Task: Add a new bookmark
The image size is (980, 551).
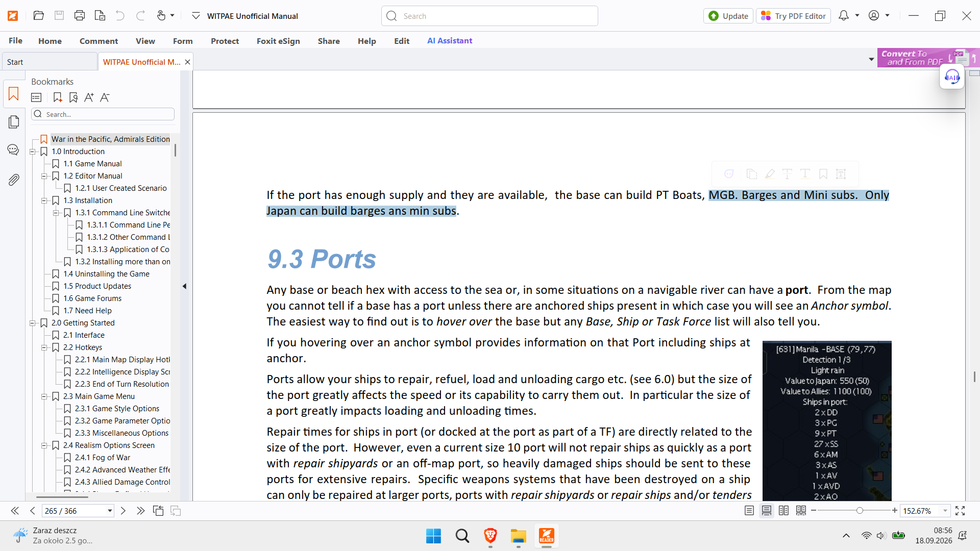Action: tap(57, 97)
